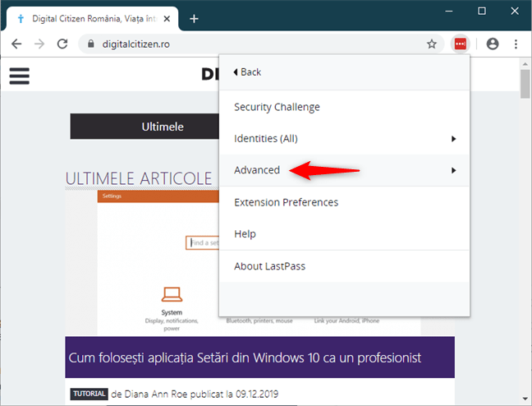The image size is (532, 406).
Task: Expand the arrow beside Advanced
Action: click(453, 170)
